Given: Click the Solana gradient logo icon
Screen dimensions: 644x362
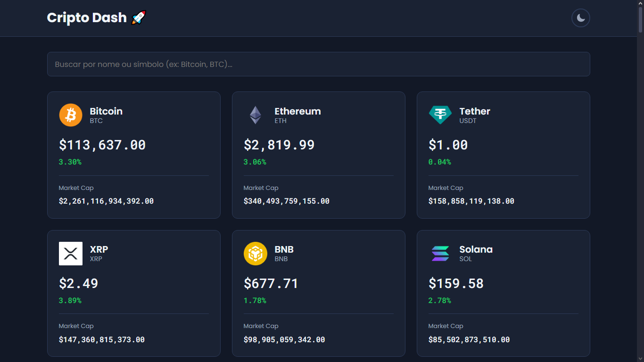Looking at the screenshot, I should pos(440,254).
